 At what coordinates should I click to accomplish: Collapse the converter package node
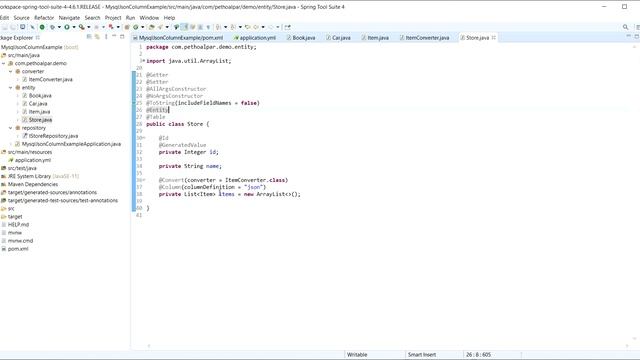(x=11, y=71)
